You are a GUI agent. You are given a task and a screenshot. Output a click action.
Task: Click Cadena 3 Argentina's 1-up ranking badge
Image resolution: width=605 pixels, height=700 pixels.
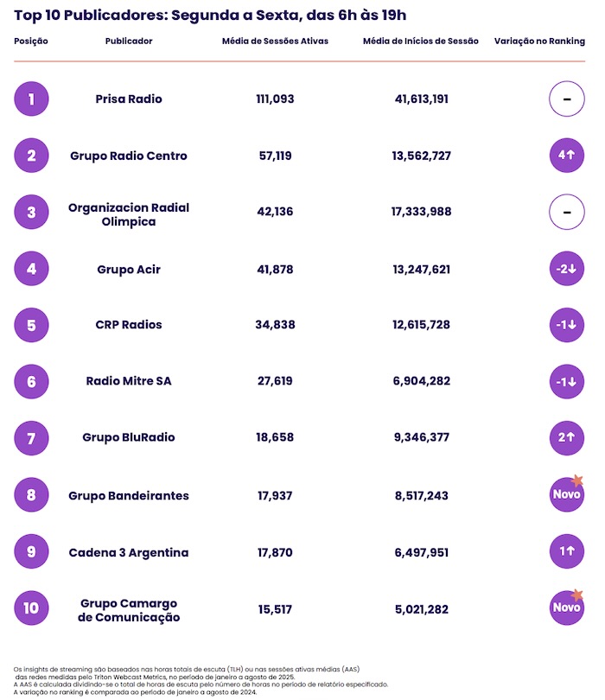tap(567, 552)
